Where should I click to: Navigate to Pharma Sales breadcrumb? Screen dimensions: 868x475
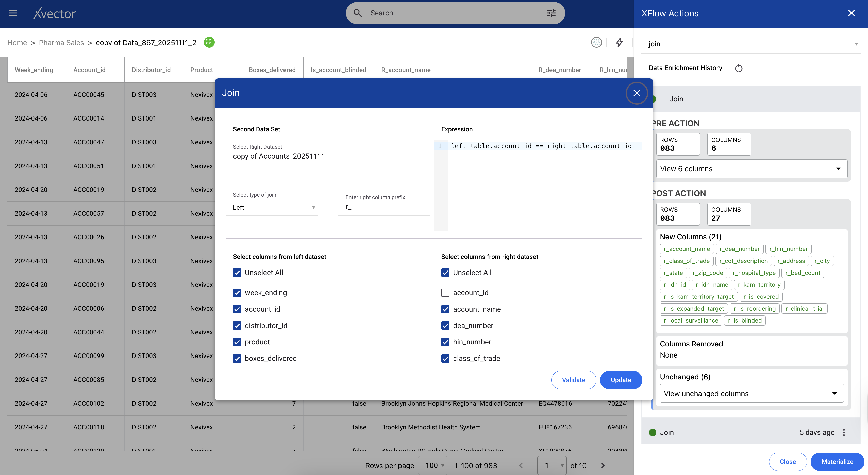point(61,42)
